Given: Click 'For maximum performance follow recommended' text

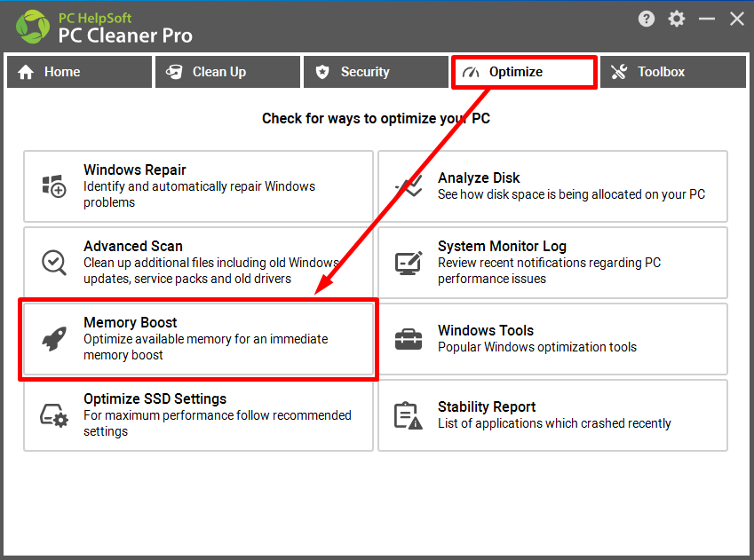Looking at the screenshot, I should coord(218,415).
